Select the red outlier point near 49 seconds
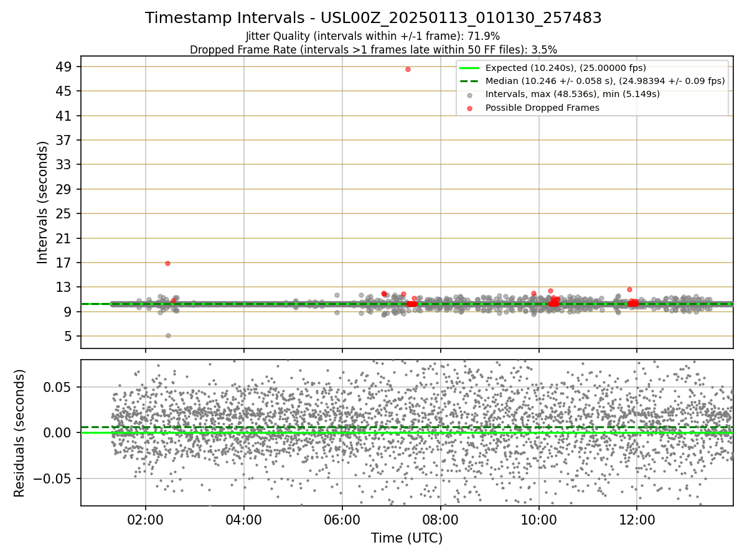 point(408,69)
